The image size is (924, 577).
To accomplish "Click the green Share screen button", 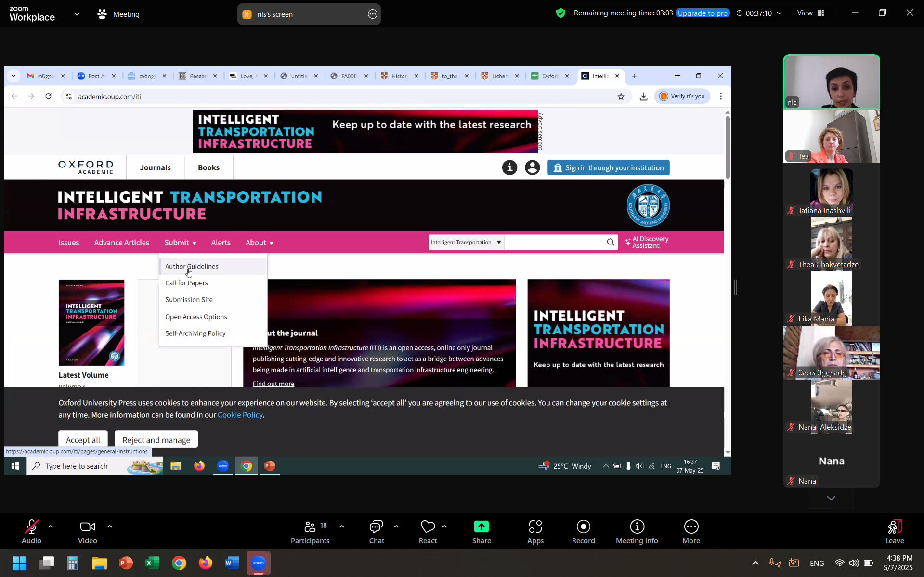I will [x=482, y=531].
